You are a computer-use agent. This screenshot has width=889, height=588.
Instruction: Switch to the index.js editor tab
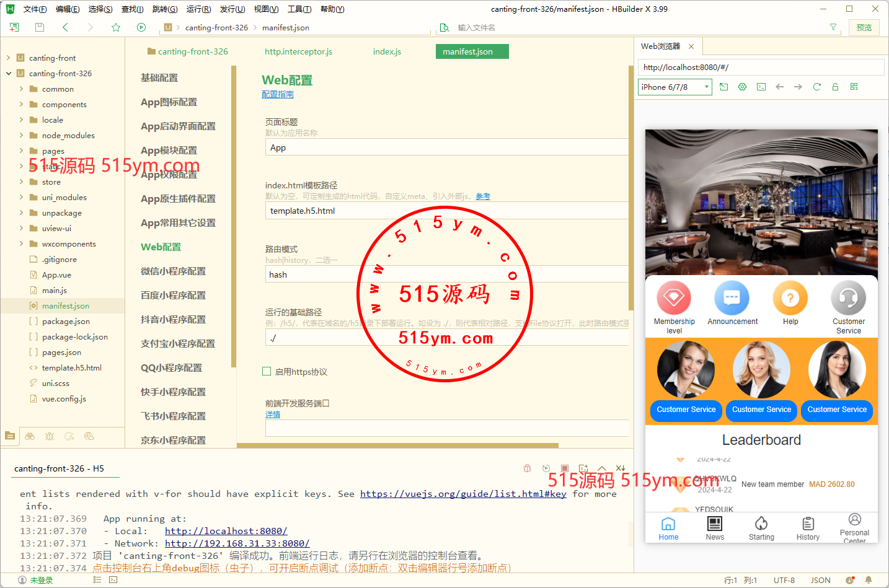[387, 51]
